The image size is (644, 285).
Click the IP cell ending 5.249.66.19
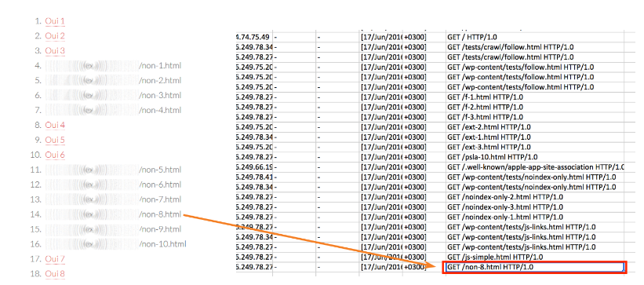pyautogui.click(x=255, y=167)
